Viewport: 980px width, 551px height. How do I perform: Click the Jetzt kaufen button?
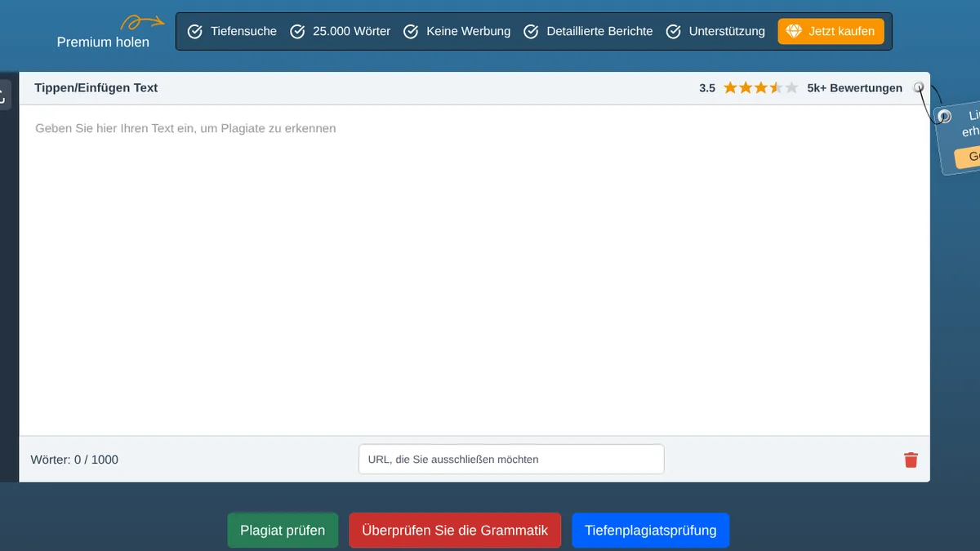831,31
